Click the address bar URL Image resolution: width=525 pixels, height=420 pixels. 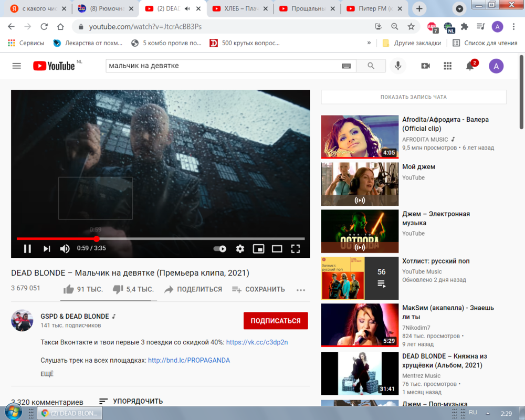pyautogui.click(x=145, y=27)
